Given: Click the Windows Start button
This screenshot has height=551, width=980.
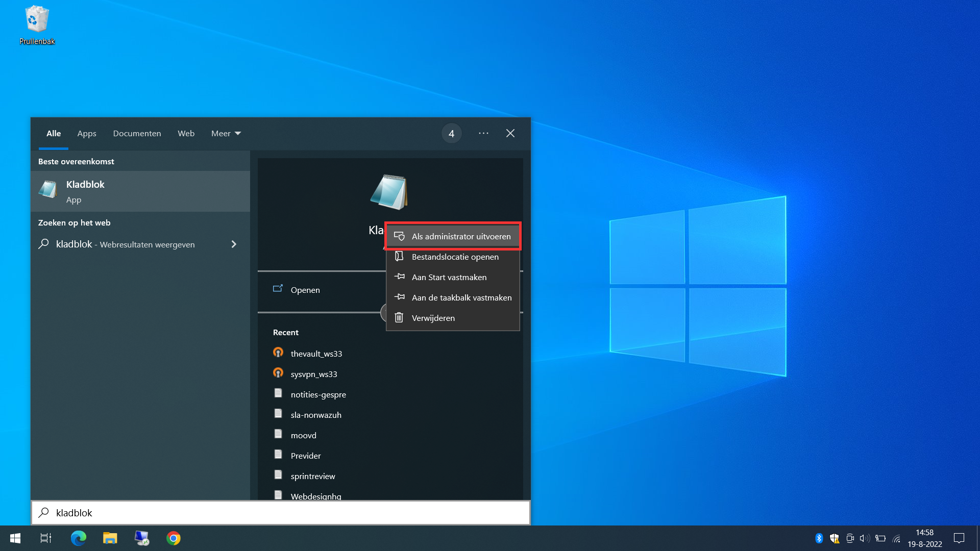Looking at the screenshot, I should (x=15, y=538).
